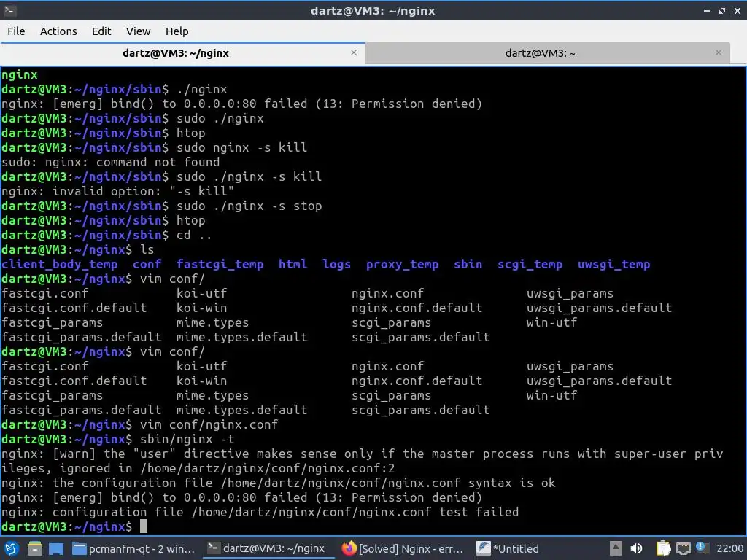Click the 'vim conf/nginx.conf' command
The height and width of the screenshot is (560, 747).
coord(209,424)
